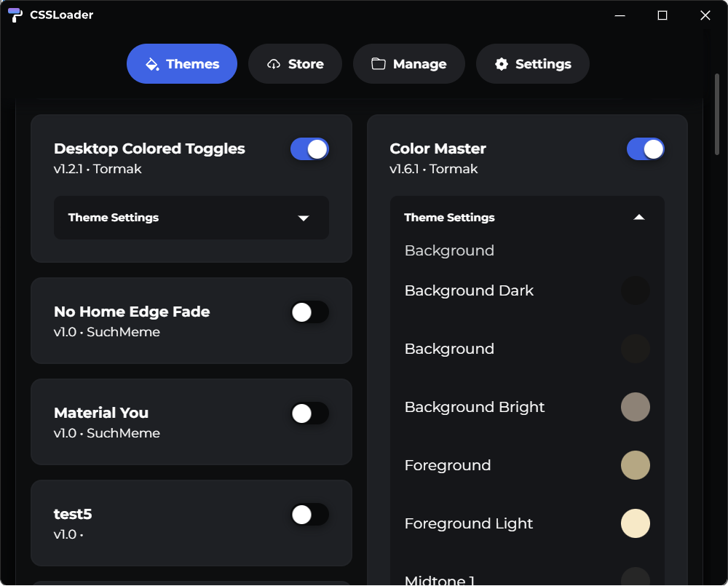728x586 pixels.
Task: Click the gear icon on Settings
Action: (502, 64)
